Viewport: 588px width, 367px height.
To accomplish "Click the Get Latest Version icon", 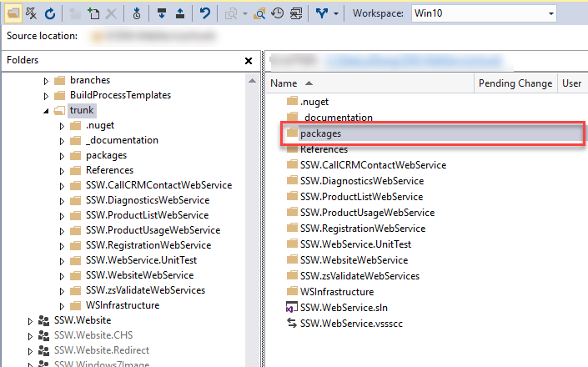I will point(137,13).
